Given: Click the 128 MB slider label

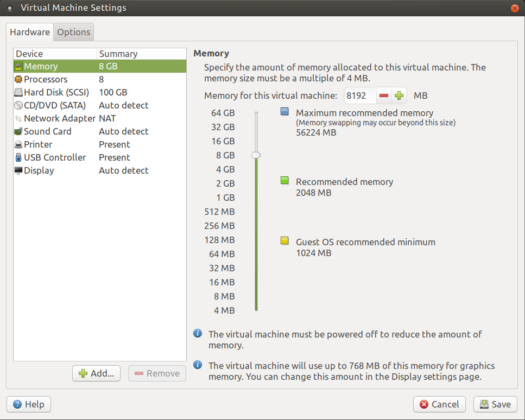Looking at the screenshot, I should click(220, 240).
